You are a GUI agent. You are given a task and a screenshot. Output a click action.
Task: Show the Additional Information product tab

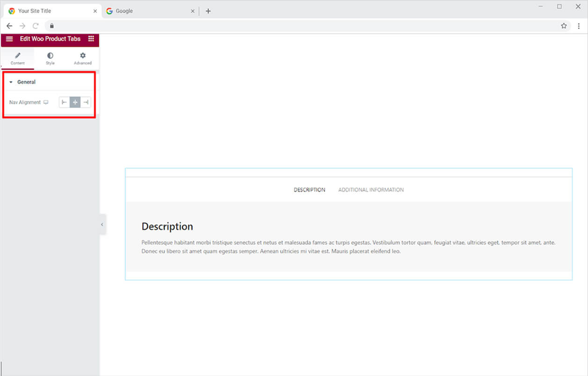[370, 190]
